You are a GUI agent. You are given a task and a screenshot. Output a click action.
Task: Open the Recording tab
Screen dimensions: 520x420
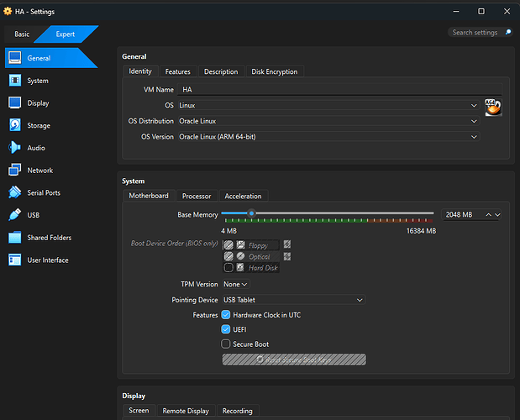(238, 411)
